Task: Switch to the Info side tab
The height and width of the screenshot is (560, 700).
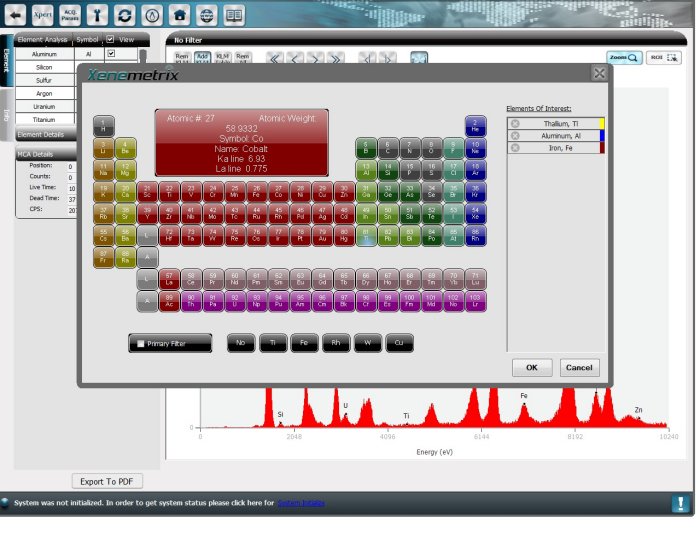Action: coord(6,114)
